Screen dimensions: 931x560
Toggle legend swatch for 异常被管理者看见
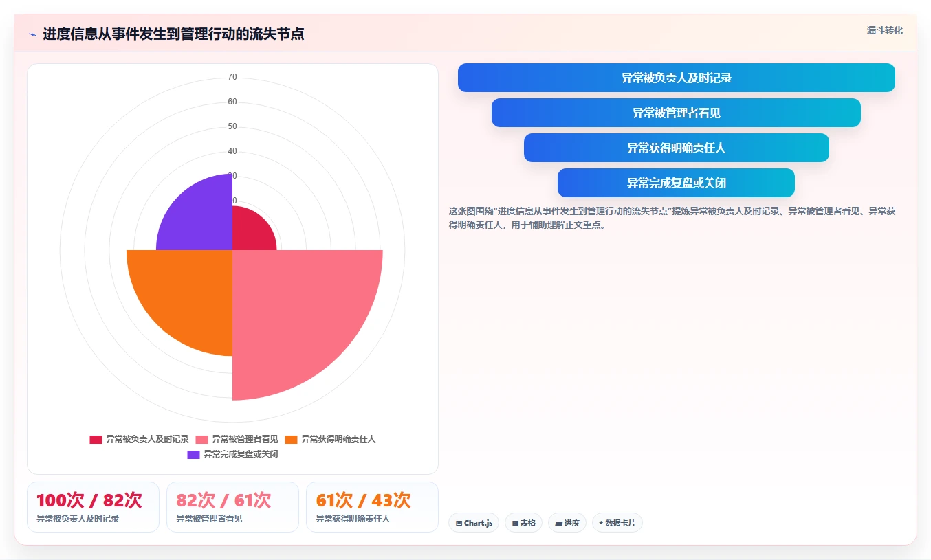[201, 439]
